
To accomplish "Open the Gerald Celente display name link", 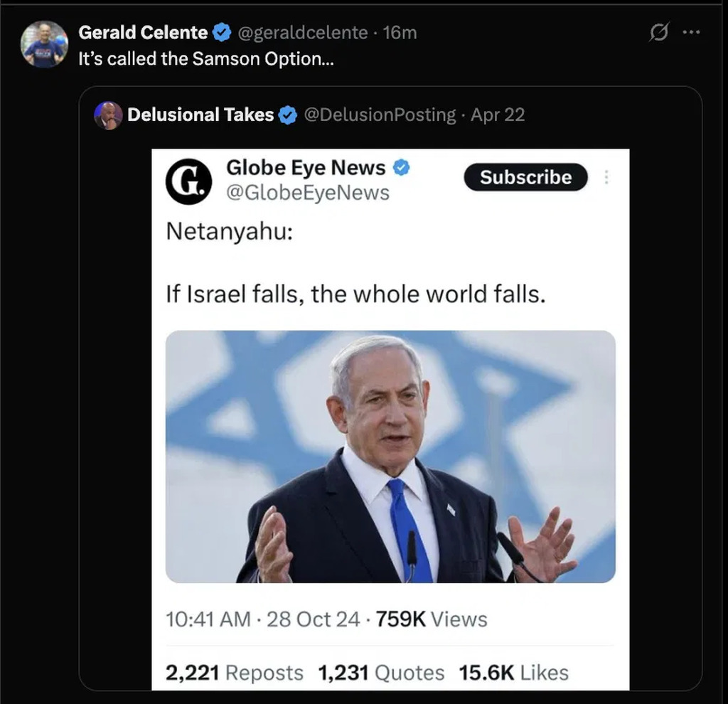I will (x=143, y=33).
